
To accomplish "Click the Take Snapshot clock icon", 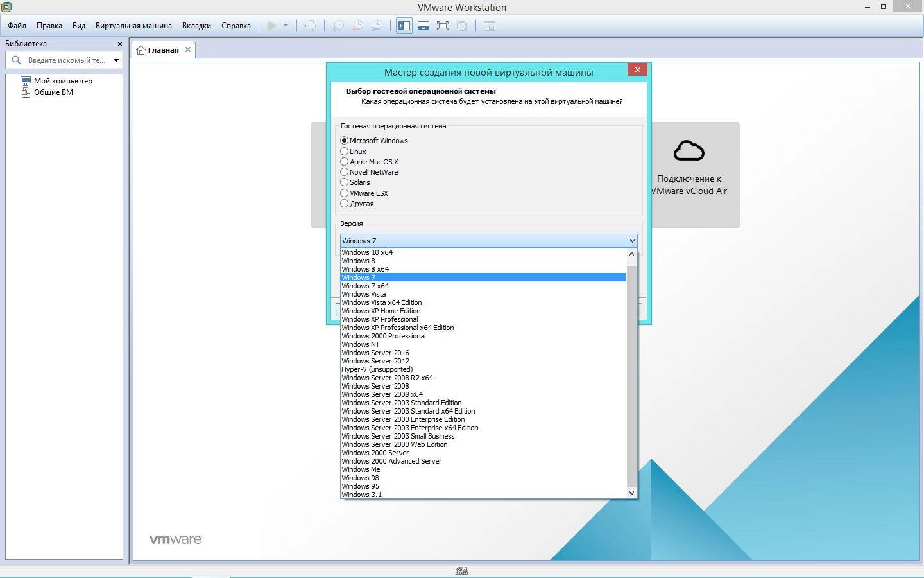I will (338, 26).
